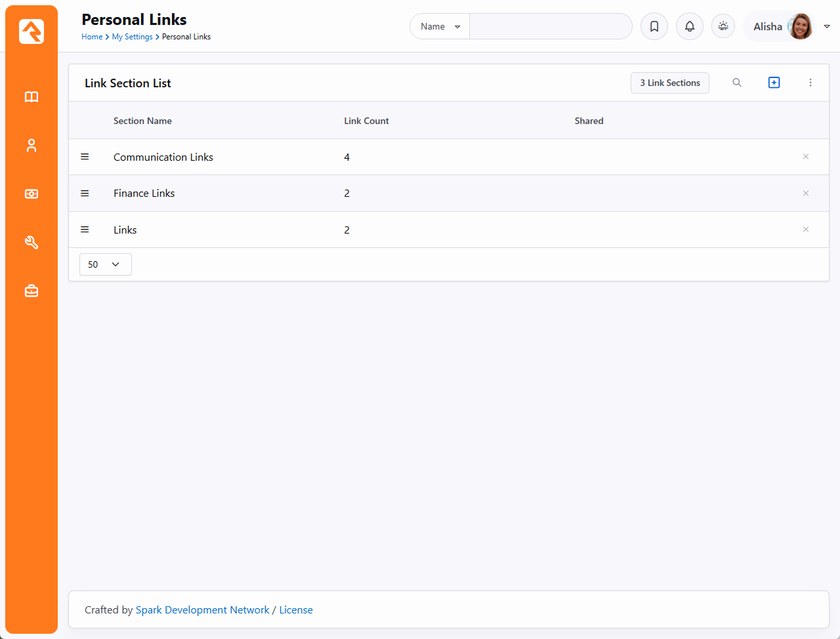The height and width of the screenshot is (639, 840).
Task: Go to the My Settings breadcrumb
Action: pyautogui.click(x=132, y=37)
